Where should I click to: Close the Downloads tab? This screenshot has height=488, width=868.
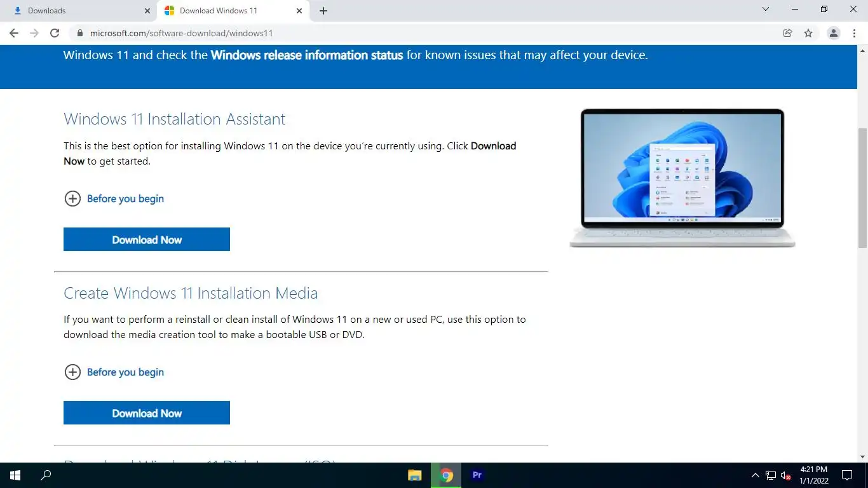click(147, 11)
